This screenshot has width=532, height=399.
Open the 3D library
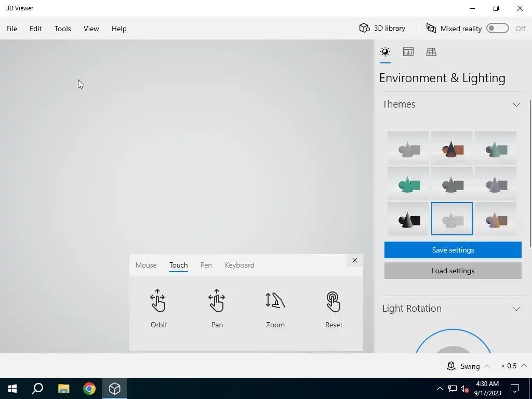coord(382,28)
